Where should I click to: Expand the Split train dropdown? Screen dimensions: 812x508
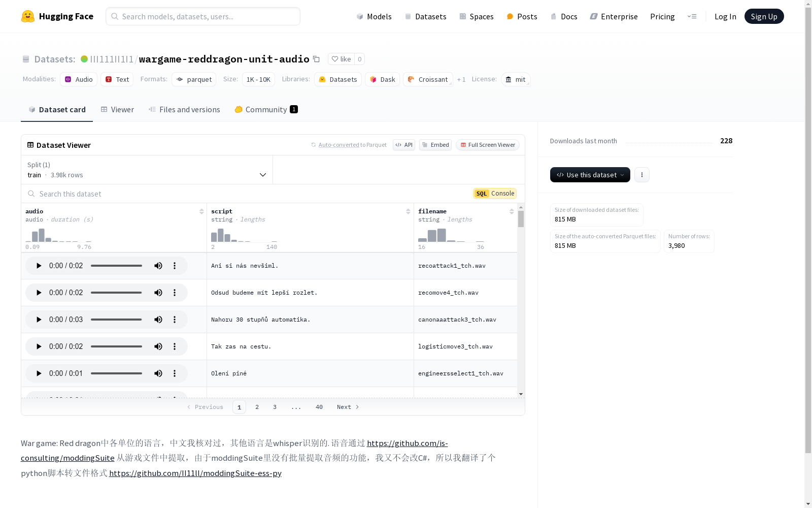click(147, 170)
